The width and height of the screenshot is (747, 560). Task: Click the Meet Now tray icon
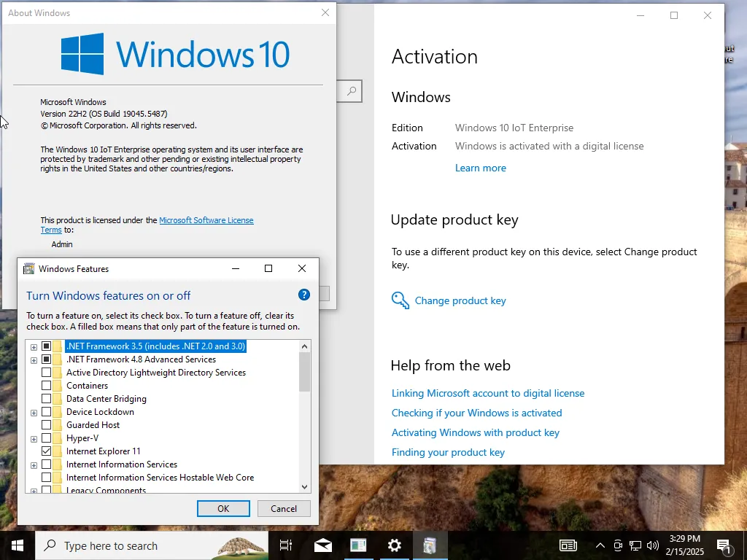pos(618,545)
